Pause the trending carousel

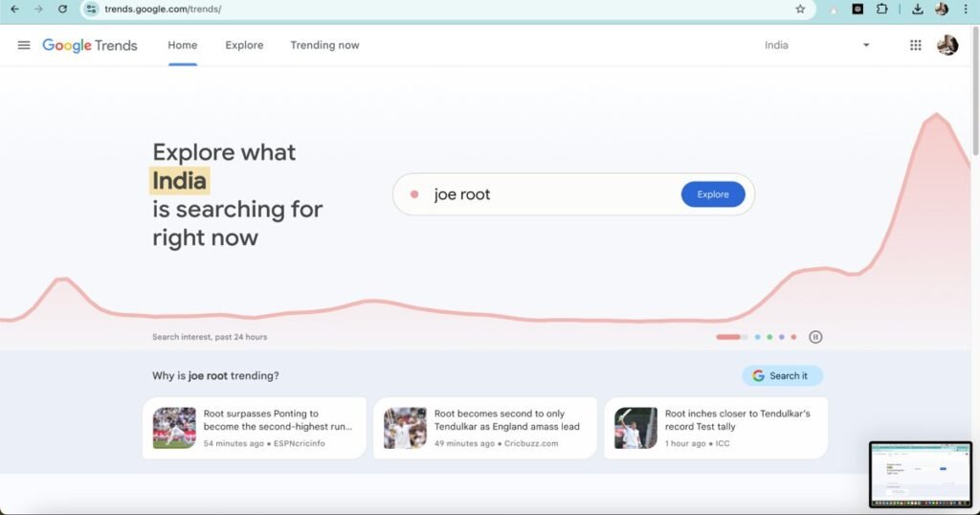click(815, 337)
